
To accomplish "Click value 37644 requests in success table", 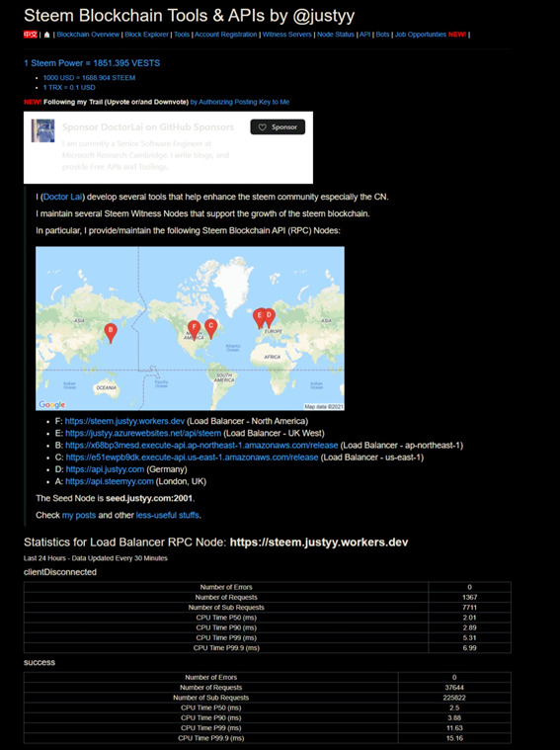I will pyautogui.click(x=454, y=688).
